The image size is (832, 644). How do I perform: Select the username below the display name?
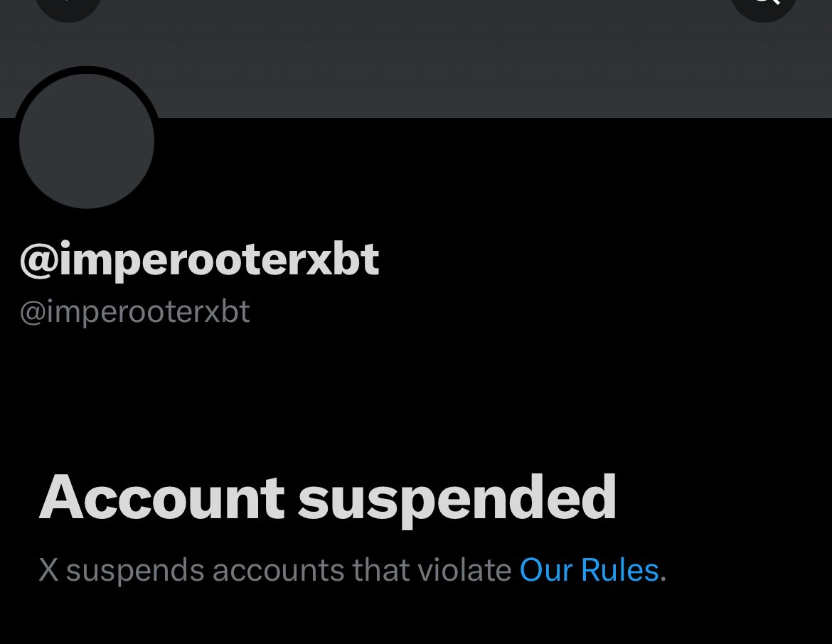coord(135,312)
